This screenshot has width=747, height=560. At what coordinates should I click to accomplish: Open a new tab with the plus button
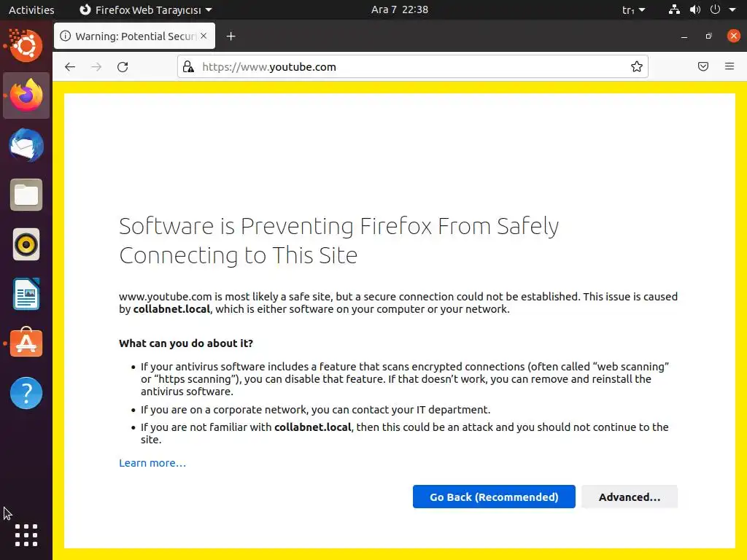(231, 36)
